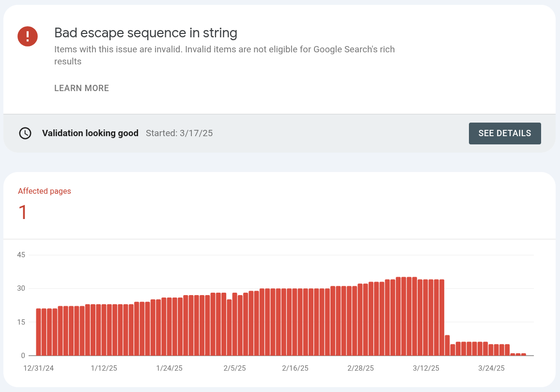Click the issue description about invalid items
This screenshot has height=392, width=560.
coord(224,55)
